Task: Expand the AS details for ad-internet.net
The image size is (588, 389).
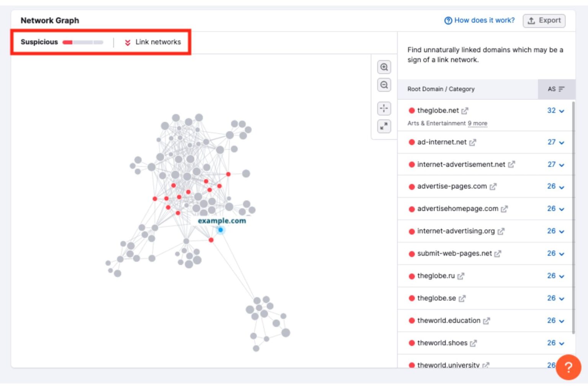Action: click(561, 142)
